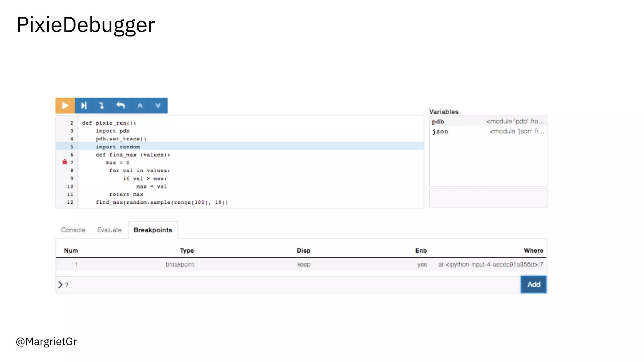Click code line 7 'max = 0'
Screen dimensions: 644x362
(x=118, y=162)
